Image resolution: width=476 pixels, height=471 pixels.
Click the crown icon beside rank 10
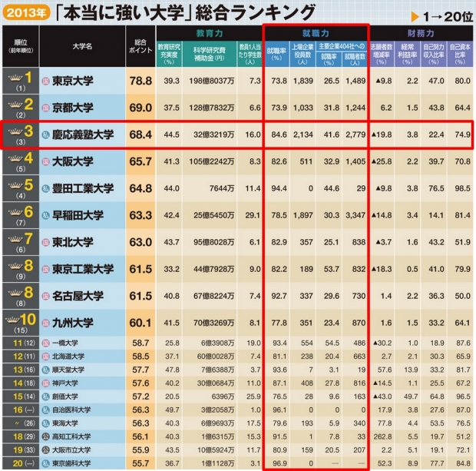[x=13, y=320]
